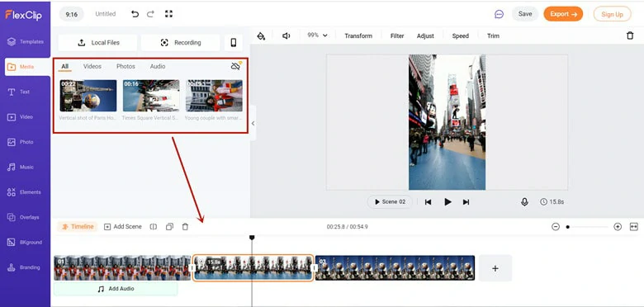Click the timeline playhead marker
The width and height of the screenshot is (644, 307).
coord(252,238)
